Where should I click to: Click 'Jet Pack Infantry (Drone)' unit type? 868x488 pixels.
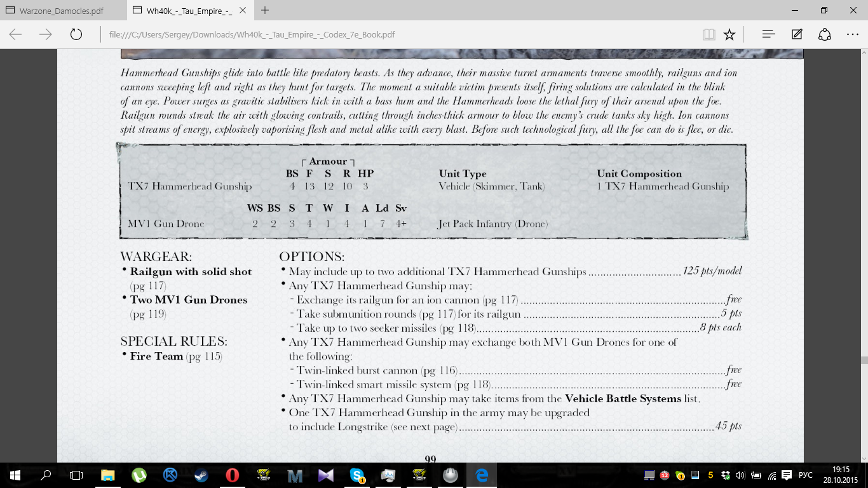493,224
